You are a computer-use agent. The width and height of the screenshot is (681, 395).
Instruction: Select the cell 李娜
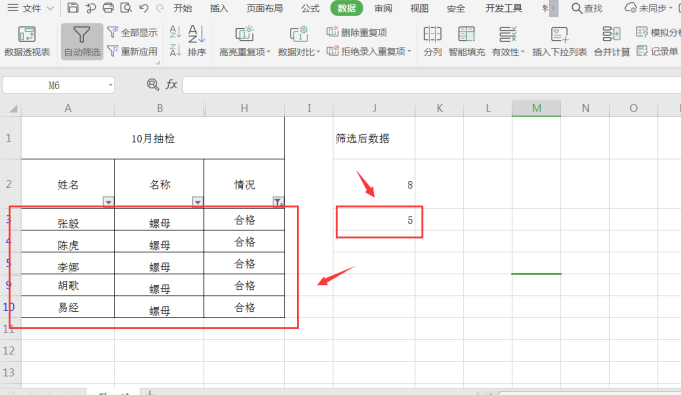coord(68,263)
